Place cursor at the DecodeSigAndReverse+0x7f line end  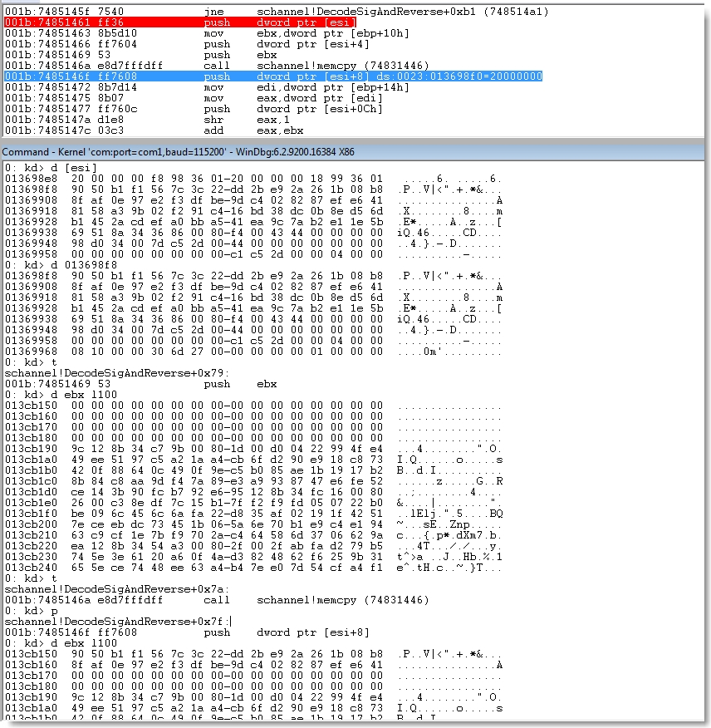[x=230, y=622]
